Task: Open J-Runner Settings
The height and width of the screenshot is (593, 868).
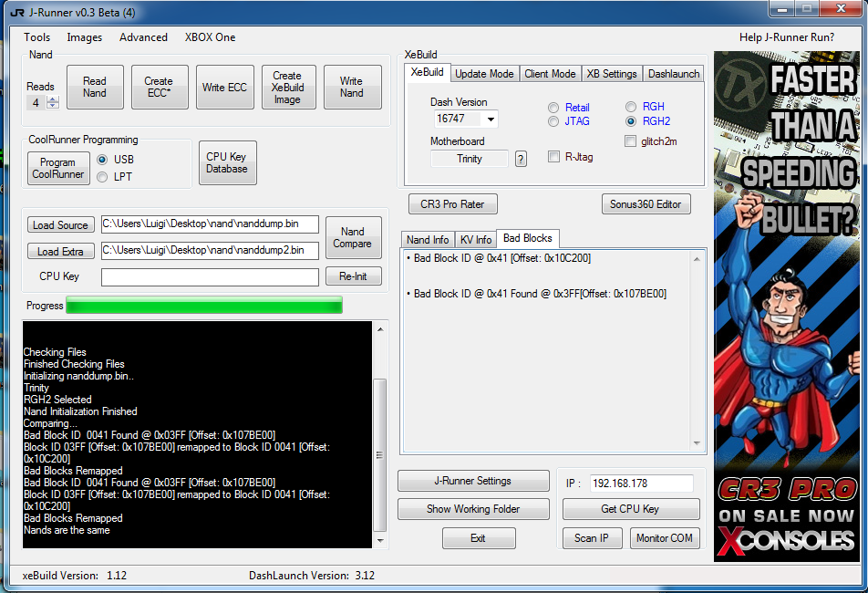Action: tap(472, 481)
